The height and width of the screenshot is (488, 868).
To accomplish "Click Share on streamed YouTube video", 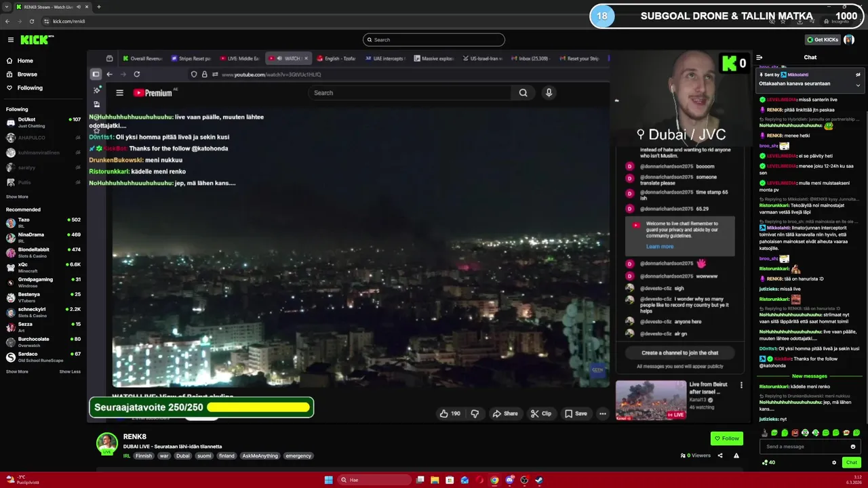I will [505, 413].
